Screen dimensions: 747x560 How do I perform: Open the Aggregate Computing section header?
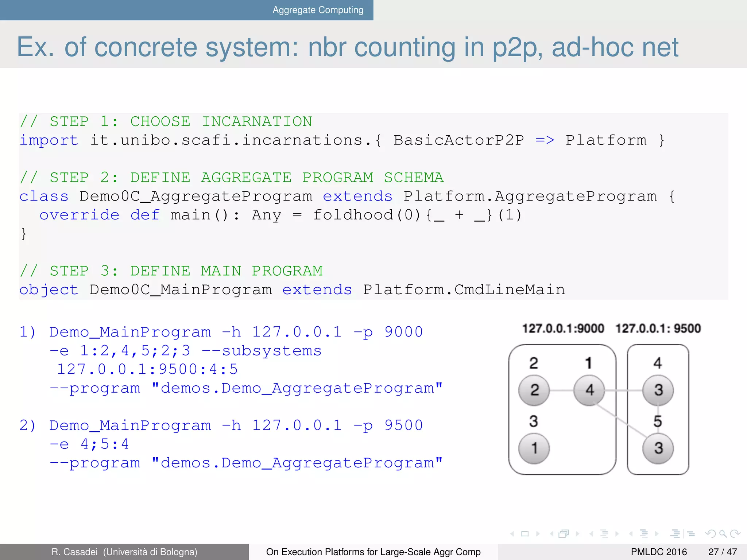pos(318,10)
